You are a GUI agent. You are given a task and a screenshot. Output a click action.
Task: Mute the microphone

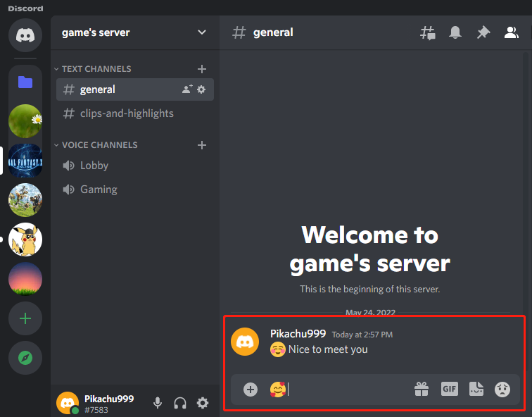tap(158, 403)
